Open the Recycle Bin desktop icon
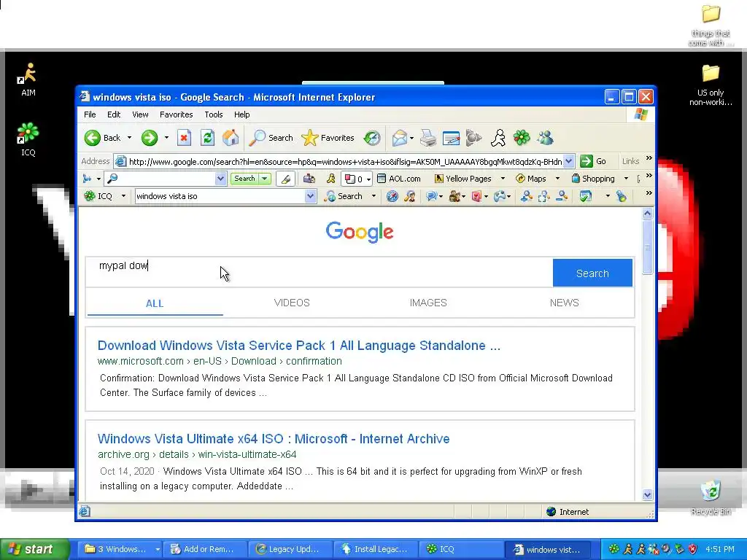Viewport: 747px width, 560px height. (x=711, y=497)
